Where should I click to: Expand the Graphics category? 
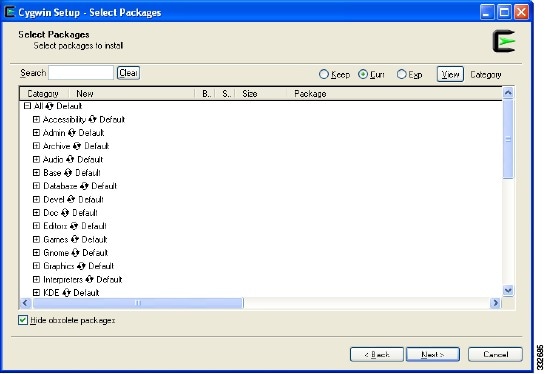click(36, 266)
